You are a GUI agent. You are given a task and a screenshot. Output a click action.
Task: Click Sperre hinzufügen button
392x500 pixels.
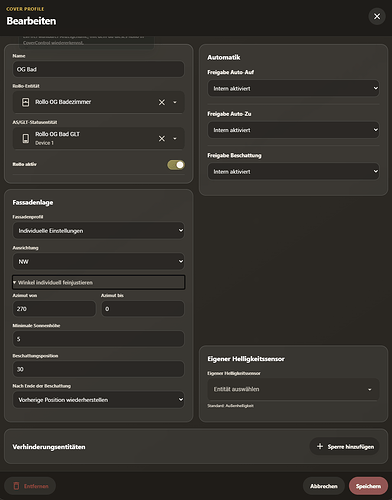(x=345, y=446)
